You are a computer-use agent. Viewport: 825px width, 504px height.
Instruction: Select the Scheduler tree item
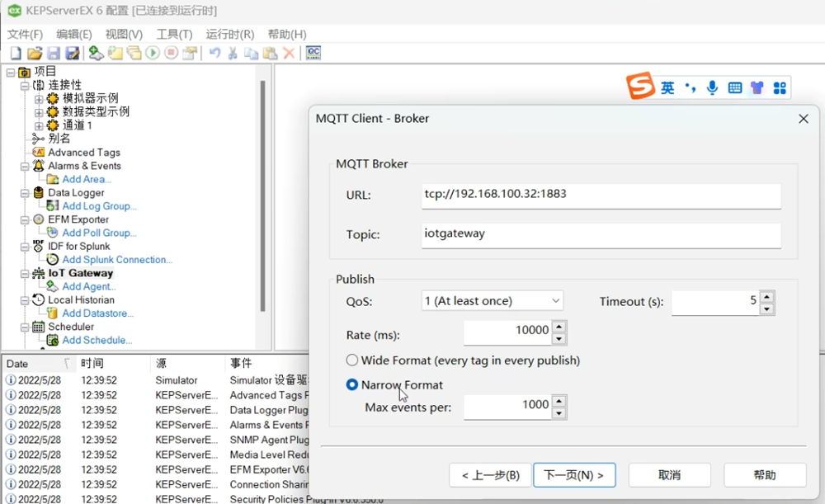(x=71, y=327)
